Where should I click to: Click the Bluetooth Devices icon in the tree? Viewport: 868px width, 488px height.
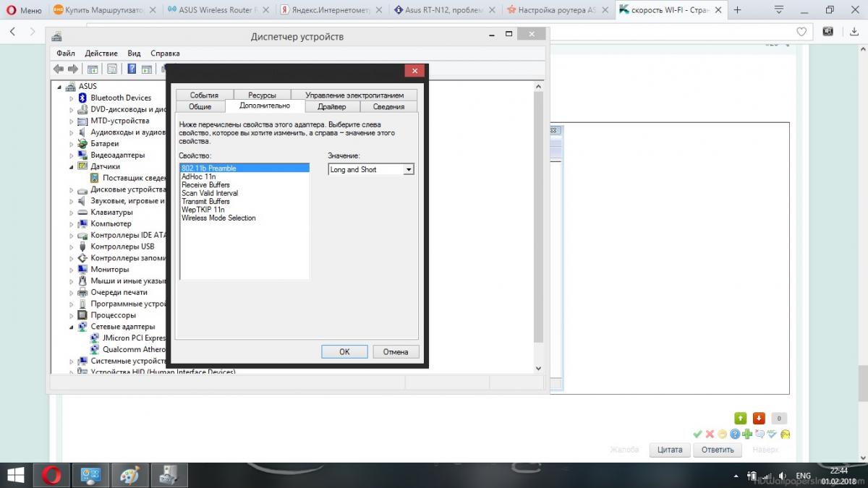(x=82, y=98)
